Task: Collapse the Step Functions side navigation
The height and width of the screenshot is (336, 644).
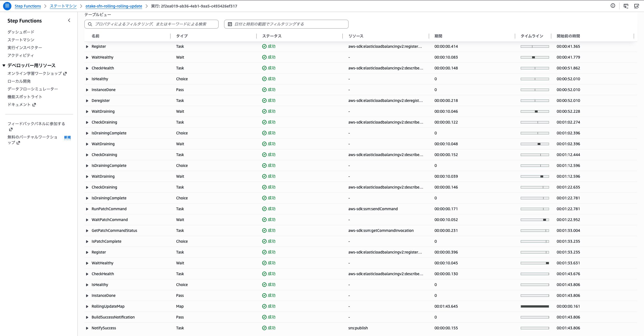Action: (x=69, y=20)
